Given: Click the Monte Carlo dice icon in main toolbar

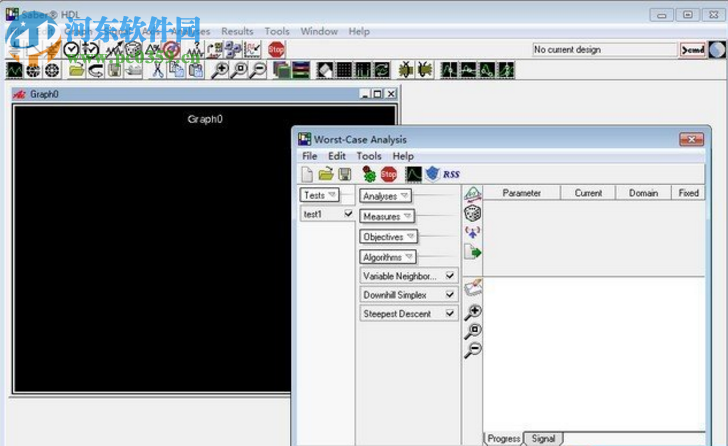Looking at the screenshot, I should coord(134,49).
